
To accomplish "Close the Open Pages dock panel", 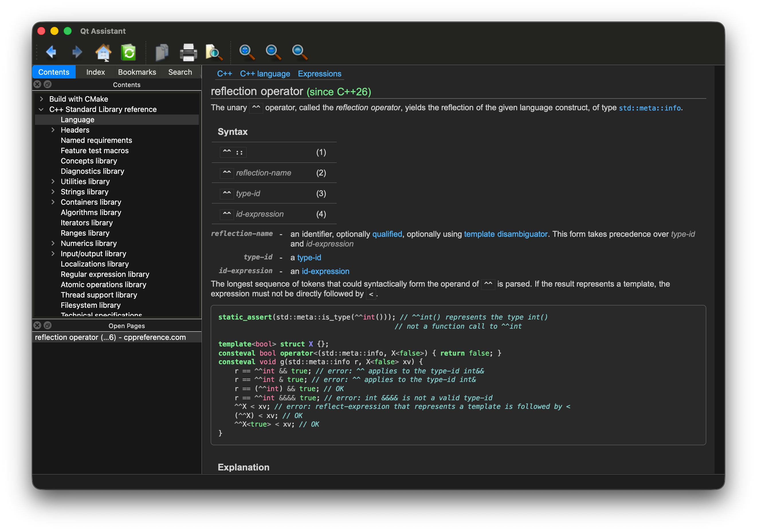I will pos(37,326).
